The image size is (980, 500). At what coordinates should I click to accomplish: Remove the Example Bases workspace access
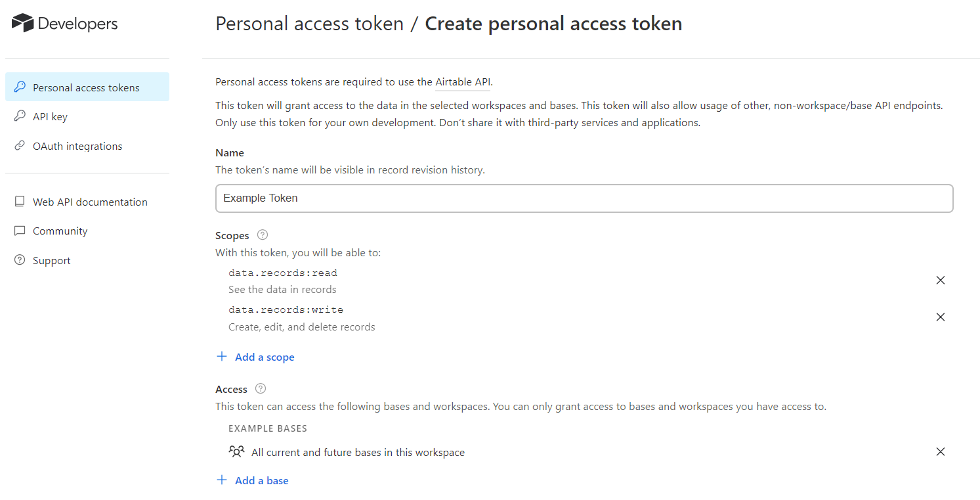tap(940, 452)
